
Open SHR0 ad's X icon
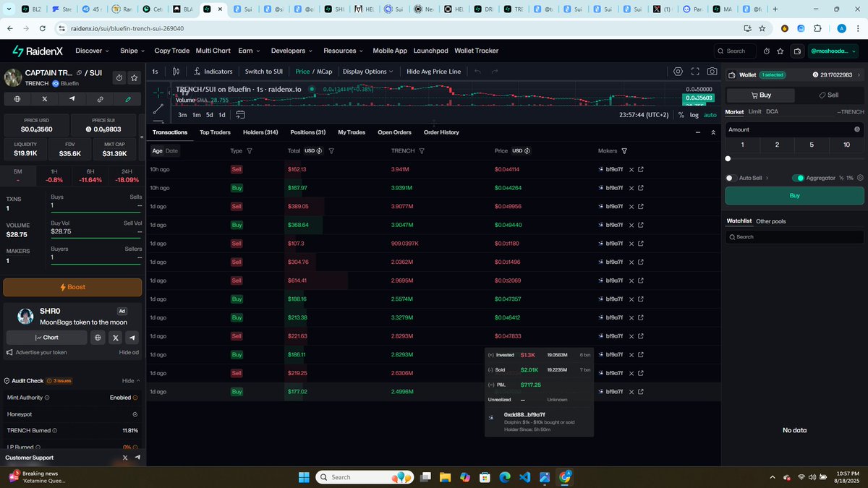115,338
